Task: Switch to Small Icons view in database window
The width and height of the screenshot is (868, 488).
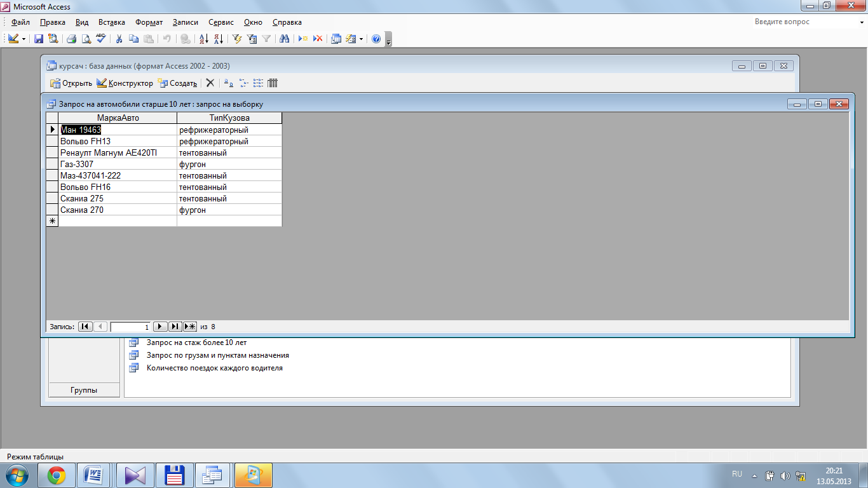Action: point(243,83)
